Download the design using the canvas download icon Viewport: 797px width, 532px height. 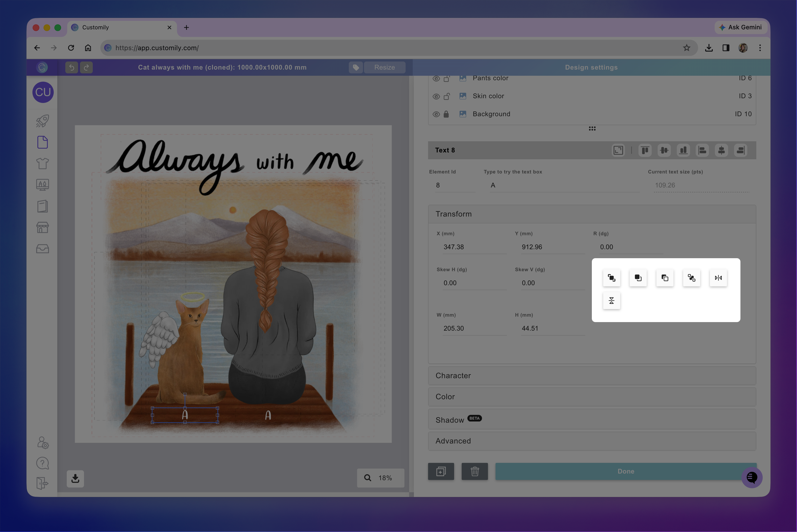75,479
